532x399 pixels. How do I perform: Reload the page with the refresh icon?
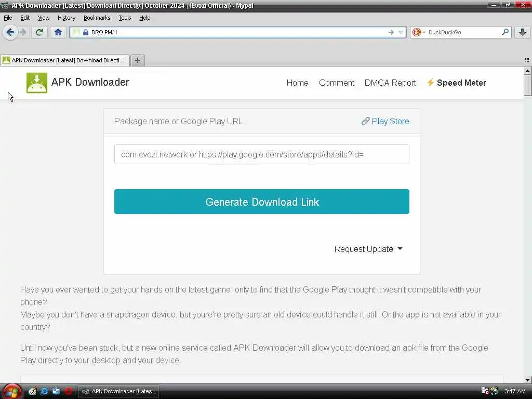pos(39,32)
